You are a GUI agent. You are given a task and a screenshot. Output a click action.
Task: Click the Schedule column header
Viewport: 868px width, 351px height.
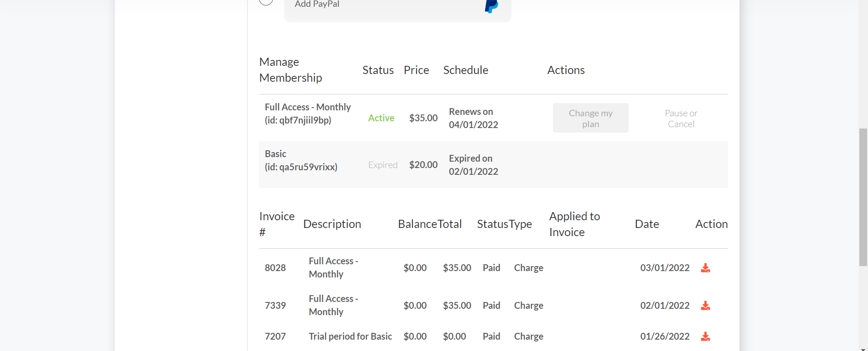click(465, 70)
